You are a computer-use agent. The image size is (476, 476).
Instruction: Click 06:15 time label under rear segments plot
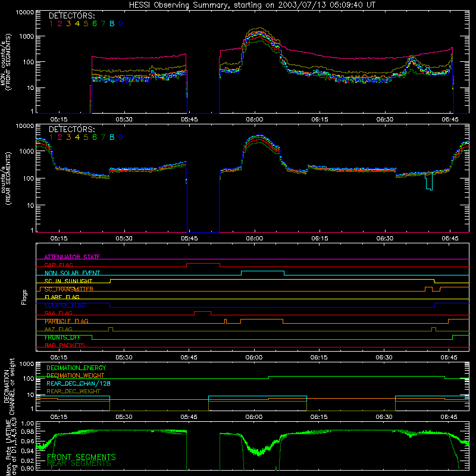click(320, 239)
